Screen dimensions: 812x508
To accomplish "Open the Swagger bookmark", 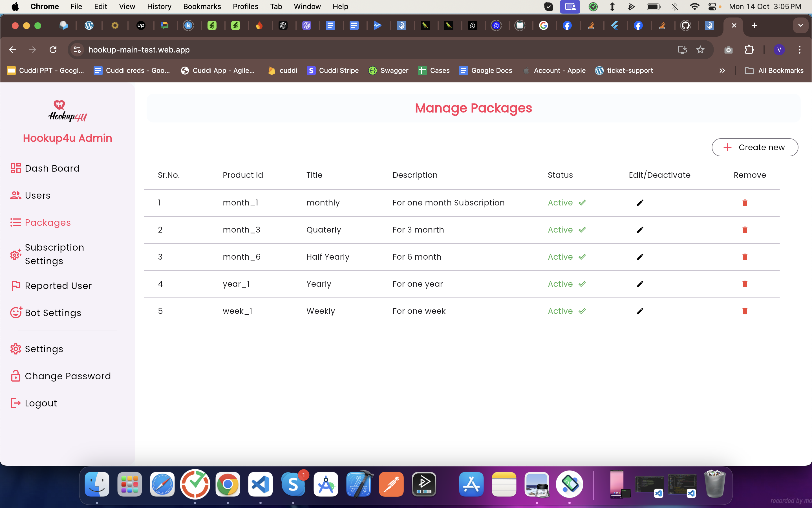I will [389, 71].
